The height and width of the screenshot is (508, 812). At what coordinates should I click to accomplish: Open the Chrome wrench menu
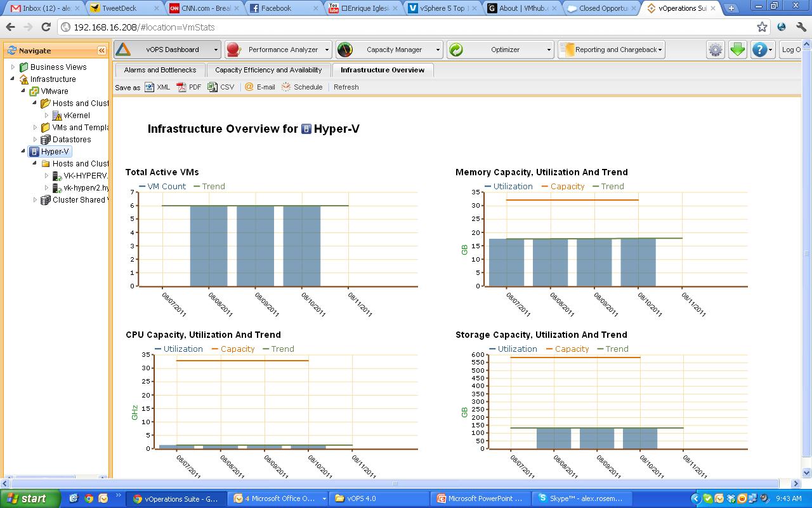tap(801, 27)
